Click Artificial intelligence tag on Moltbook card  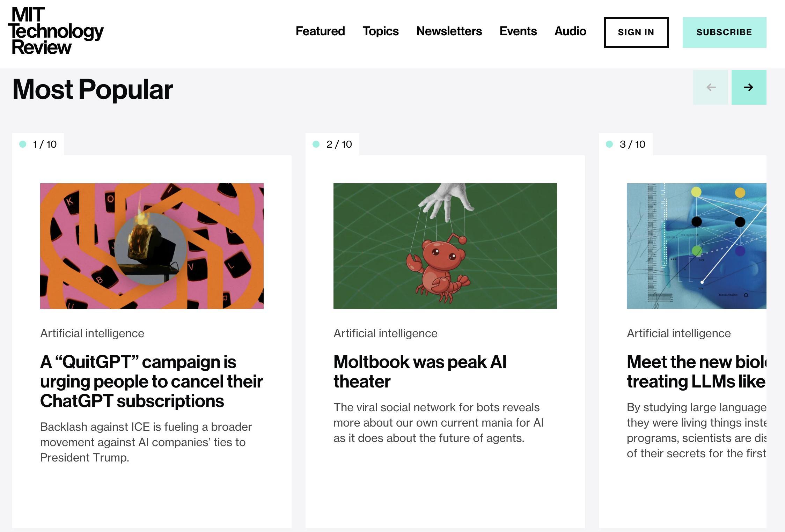(x=385, y=333)
